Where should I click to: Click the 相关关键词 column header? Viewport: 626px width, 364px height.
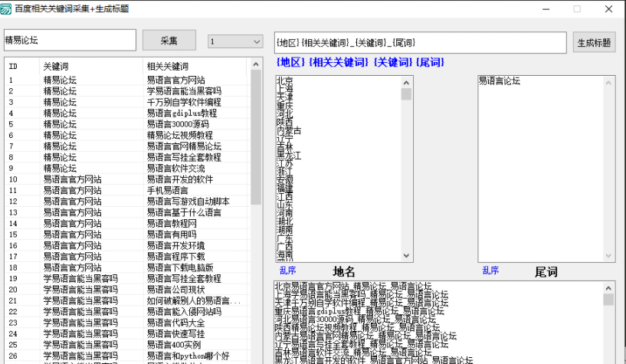(x=195, y=66)
